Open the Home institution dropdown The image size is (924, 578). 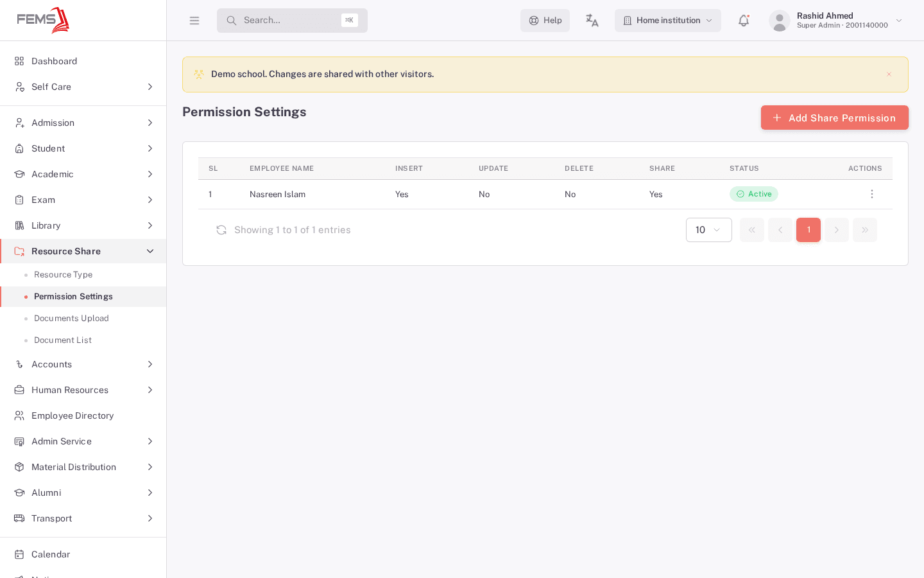(x=668, y=21)
